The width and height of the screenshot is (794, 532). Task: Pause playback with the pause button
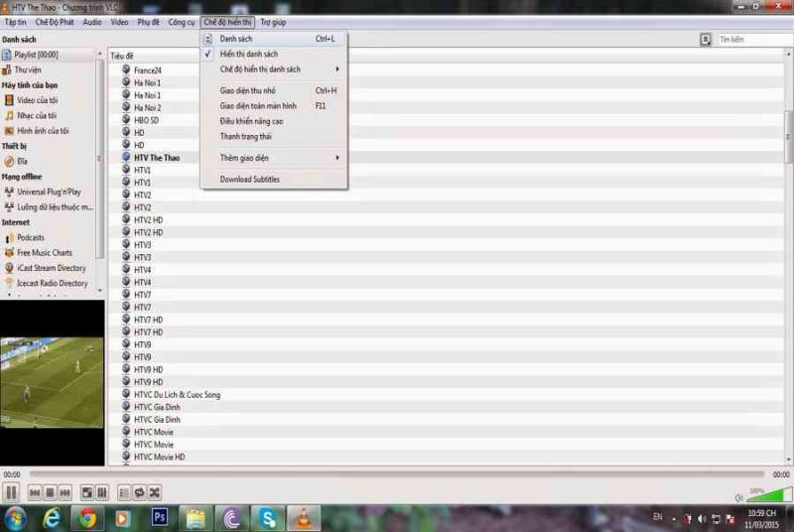pyautogui.click(x=11, y=492)
